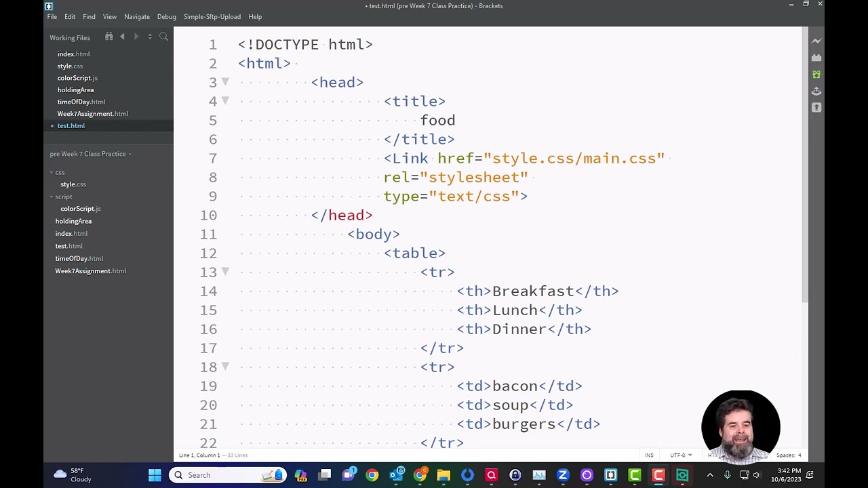Fold the title tag on line 4
Viewport: 868px width, 488px height.
226,101
